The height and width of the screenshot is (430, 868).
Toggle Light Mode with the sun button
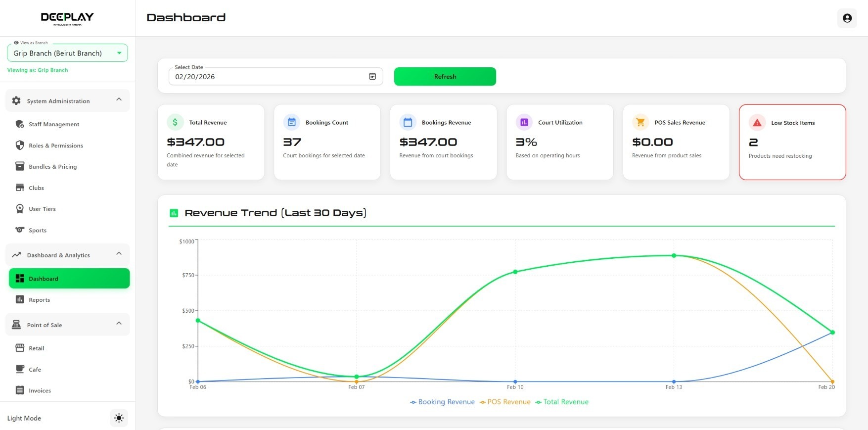pyautogui.click(x=119, y=418)
